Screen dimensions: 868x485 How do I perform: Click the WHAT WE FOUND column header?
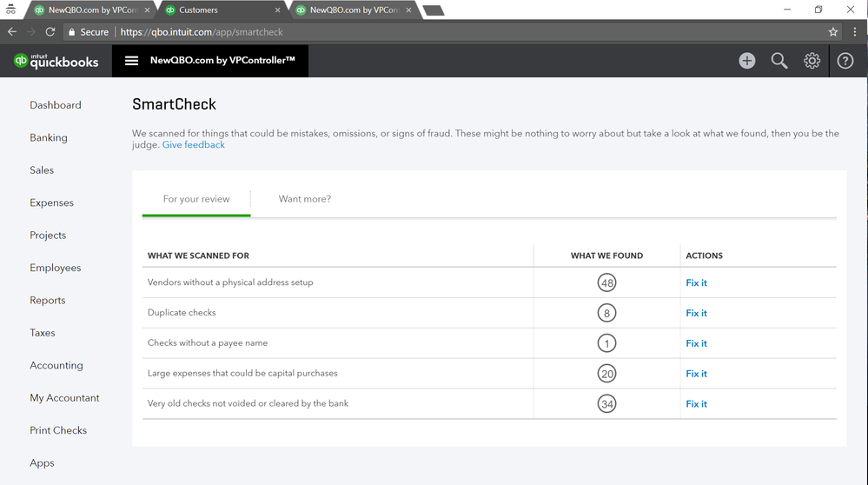coord(606,256)
